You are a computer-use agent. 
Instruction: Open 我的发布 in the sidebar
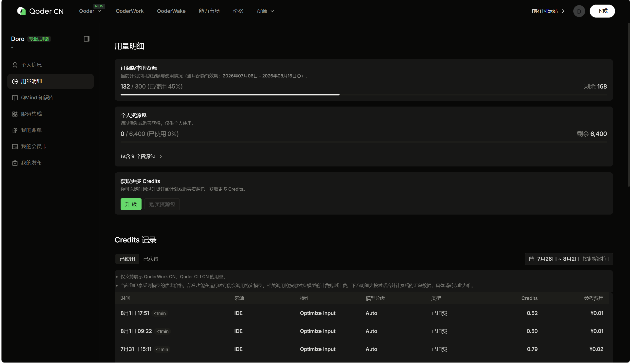click(51, 163)
